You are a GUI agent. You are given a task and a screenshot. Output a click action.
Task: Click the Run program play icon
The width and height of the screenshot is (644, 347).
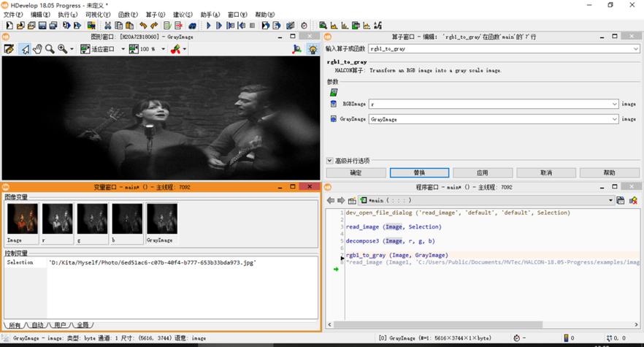[x=209, y=26]
